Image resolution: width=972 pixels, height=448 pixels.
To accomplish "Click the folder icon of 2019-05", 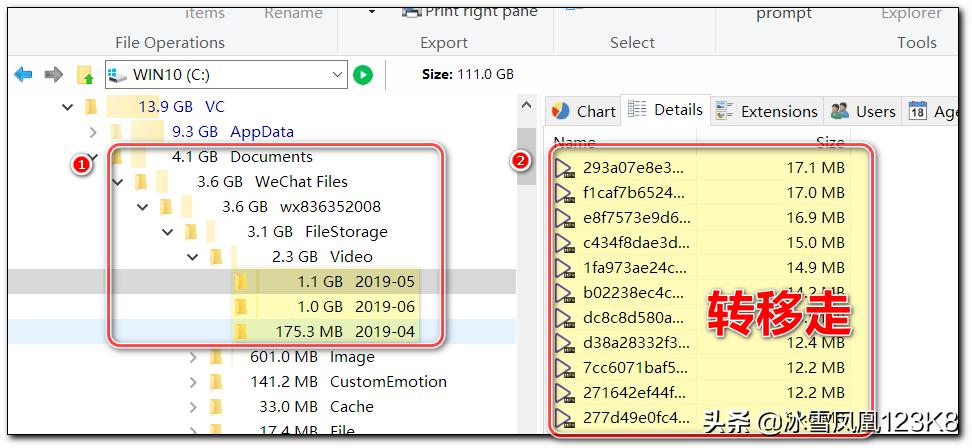I will pyautogui.click(x=241, y=282).
